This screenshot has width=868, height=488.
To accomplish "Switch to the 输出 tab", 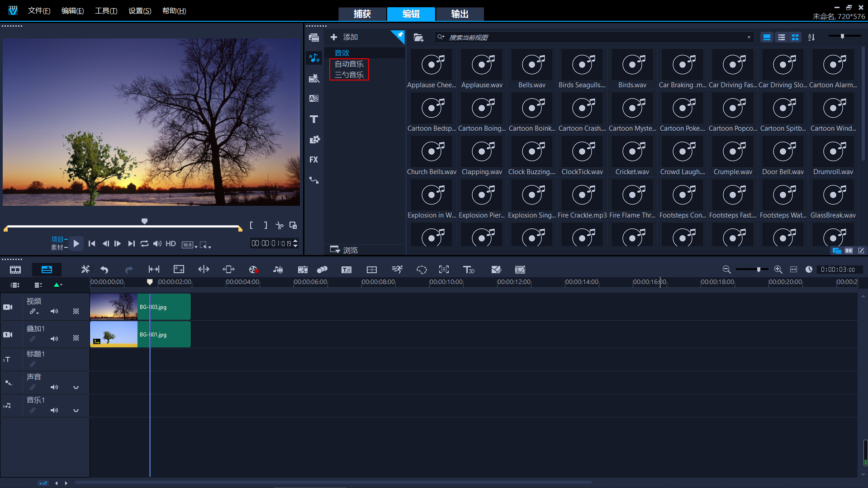I will tap(460, 14).
